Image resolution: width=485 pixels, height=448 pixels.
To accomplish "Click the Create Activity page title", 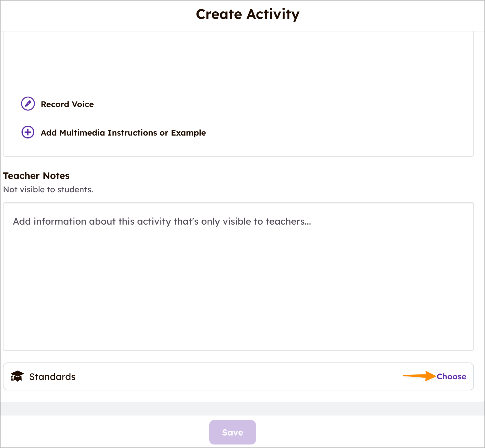I will [247, 14].
